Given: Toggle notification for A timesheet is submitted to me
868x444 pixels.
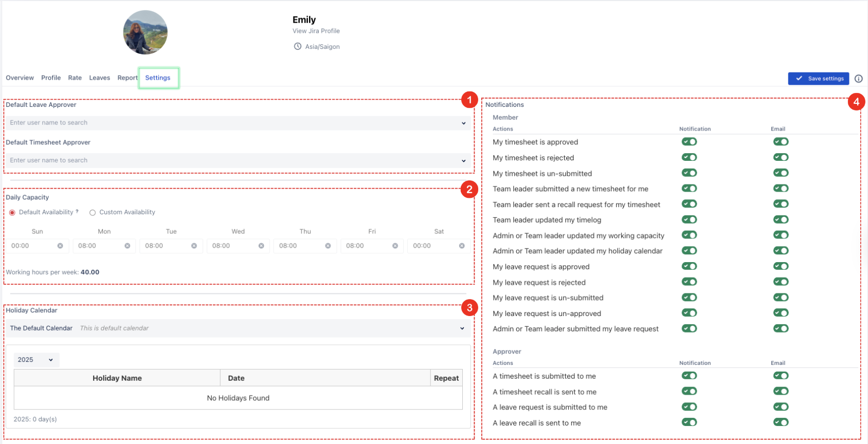Looking at the screenshot, I should (x=689, y=376).
